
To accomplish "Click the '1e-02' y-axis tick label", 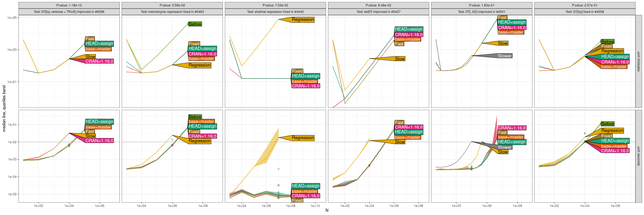I will [12, 142].
